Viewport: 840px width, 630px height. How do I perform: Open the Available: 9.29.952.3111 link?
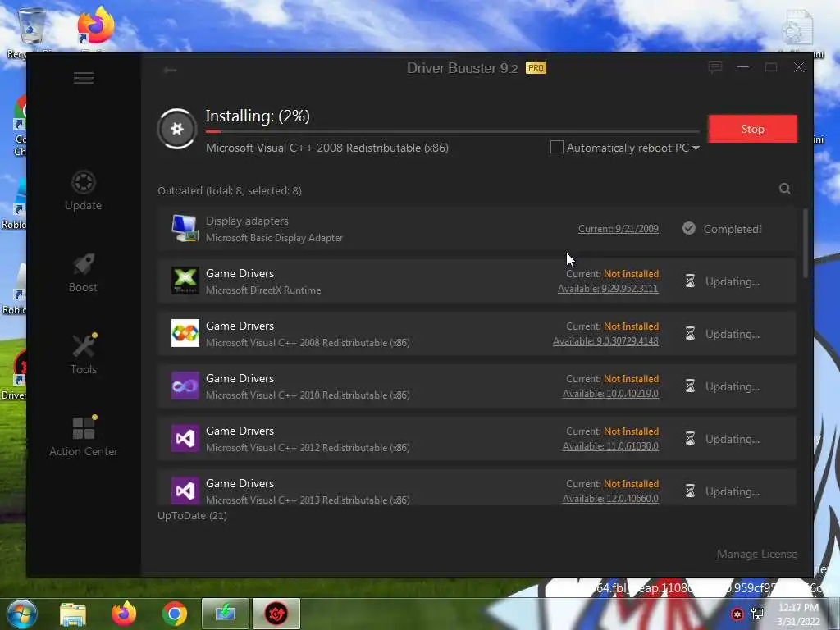click(608, 289)
